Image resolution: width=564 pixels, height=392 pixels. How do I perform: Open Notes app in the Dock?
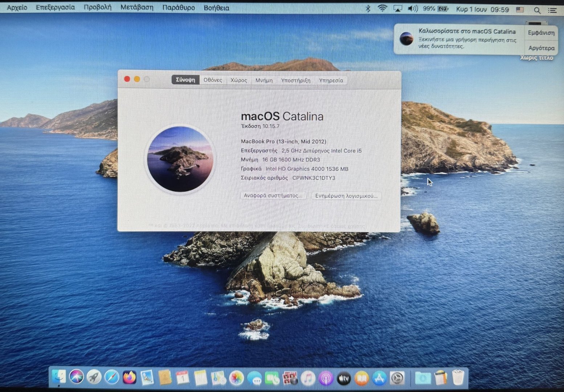(200, 378)
